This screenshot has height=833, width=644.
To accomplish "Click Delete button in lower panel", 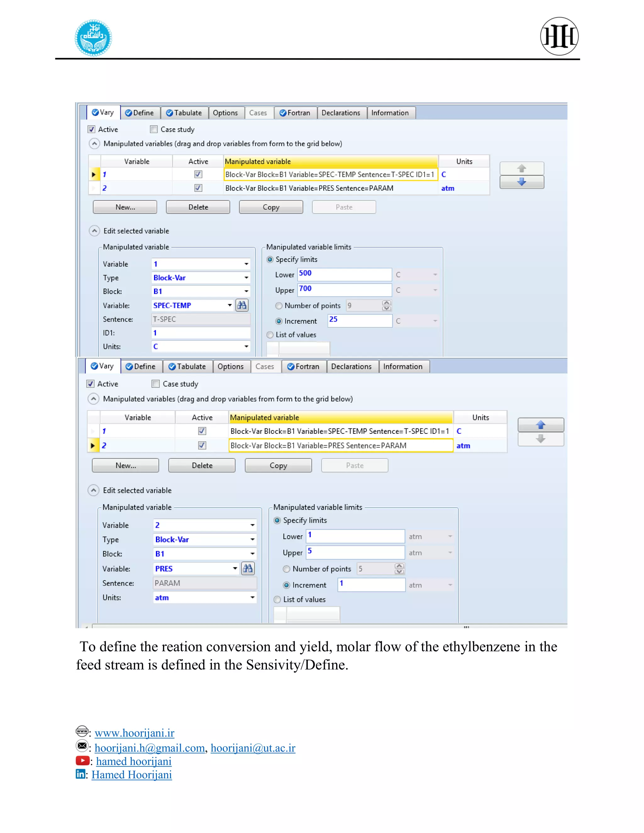I will point(202,465).
